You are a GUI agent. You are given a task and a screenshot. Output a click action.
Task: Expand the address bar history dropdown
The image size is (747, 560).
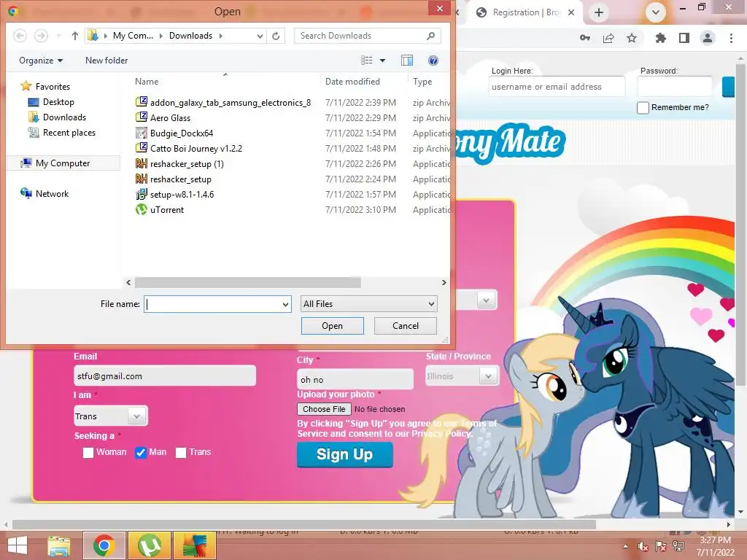pos(260,36)
